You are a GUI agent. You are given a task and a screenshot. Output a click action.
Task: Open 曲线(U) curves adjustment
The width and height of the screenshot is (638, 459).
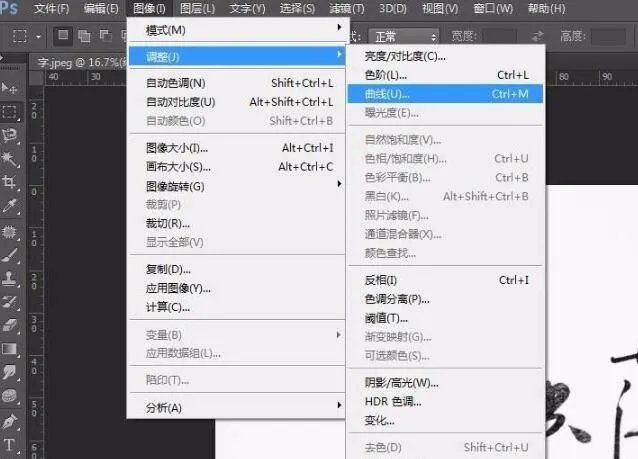(445, 94)
